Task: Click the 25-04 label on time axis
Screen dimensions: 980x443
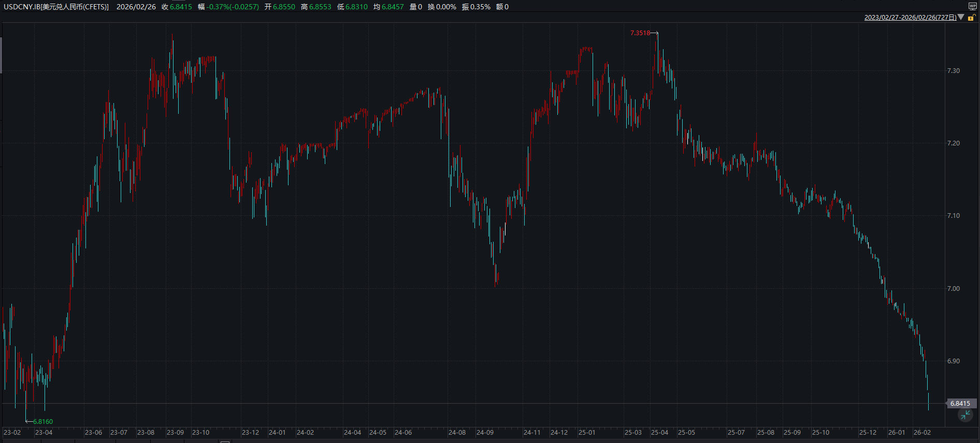Action: coord(659,433)
